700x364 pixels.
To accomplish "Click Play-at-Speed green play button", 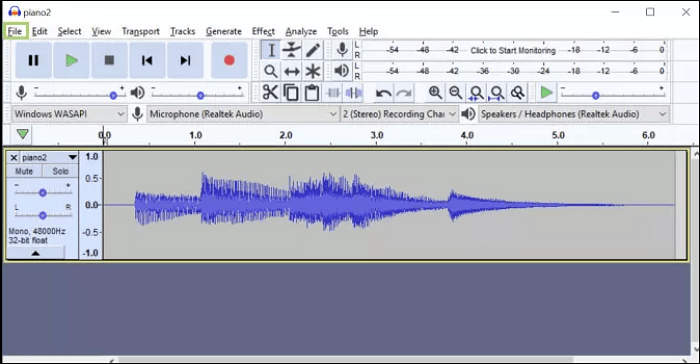I will tap(546, 92).
